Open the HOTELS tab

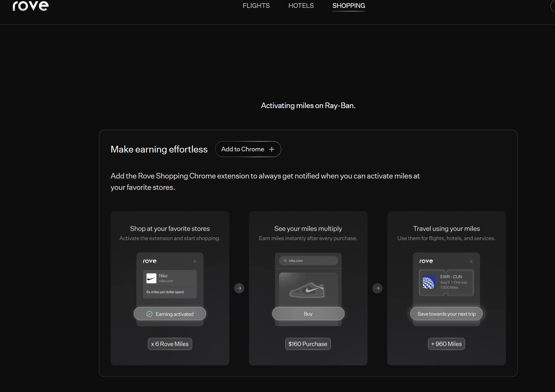pyautogui.click(x=301, y=6)
